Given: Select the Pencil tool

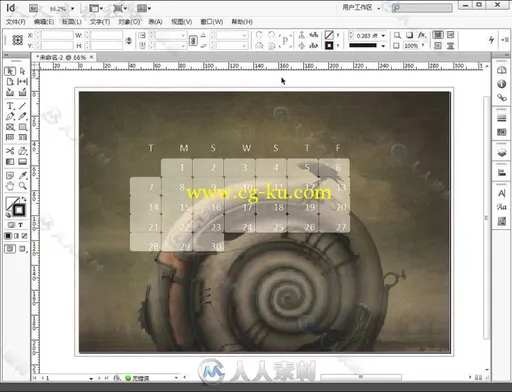Looking at the screenshot, I should coord(22,116).
